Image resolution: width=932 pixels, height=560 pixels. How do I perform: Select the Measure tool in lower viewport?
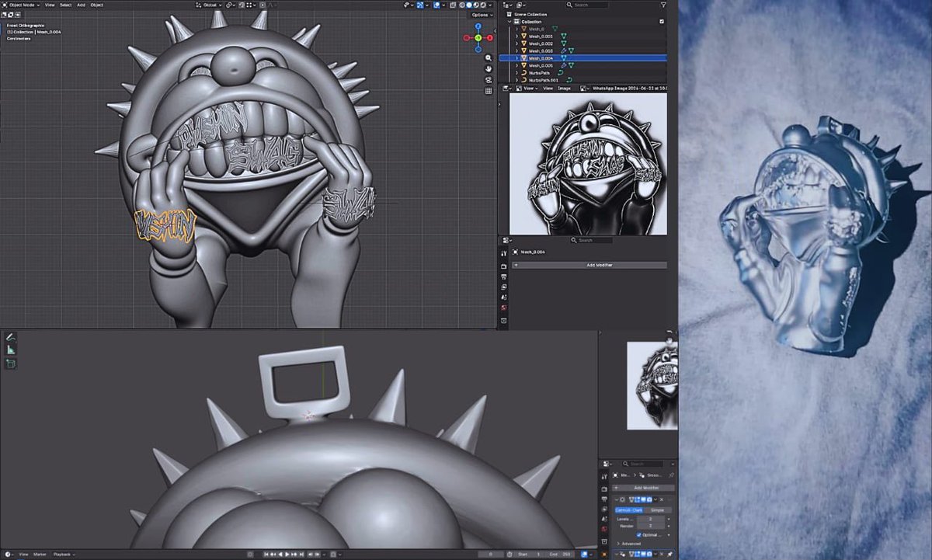coord(11,350)
